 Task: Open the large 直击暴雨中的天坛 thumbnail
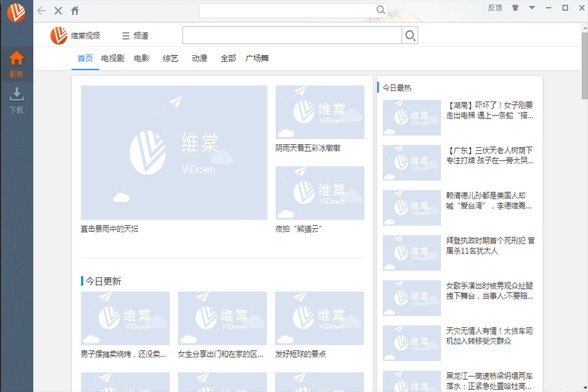tap(174, 152)
